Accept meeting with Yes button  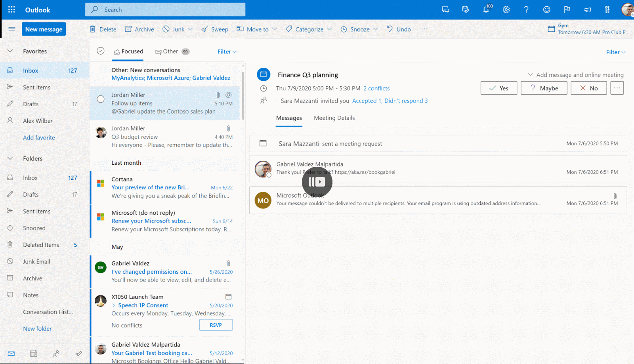[x=499, y=88]
